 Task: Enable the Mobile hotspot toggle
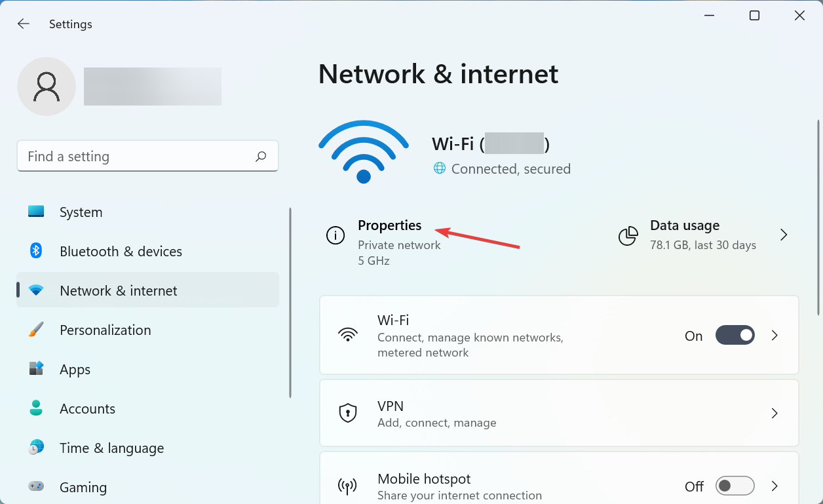[735, 486]
